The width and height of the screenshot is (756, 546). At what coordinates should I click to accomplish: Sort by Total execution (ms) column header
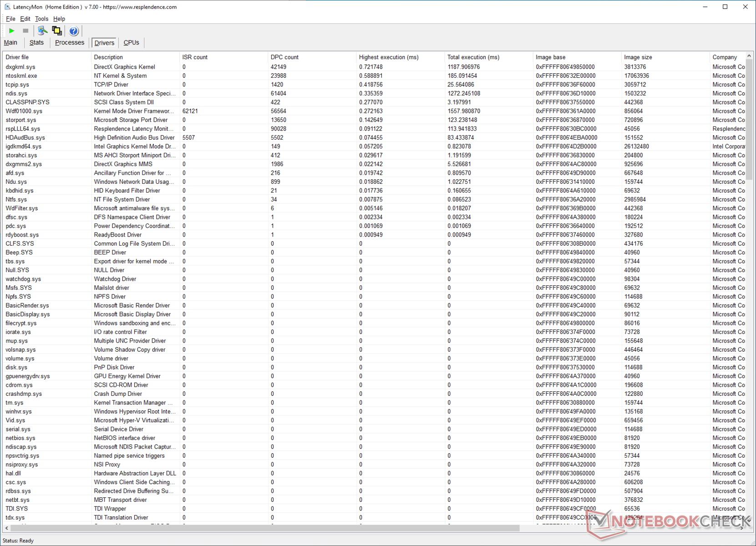click(x=488, y=57)
